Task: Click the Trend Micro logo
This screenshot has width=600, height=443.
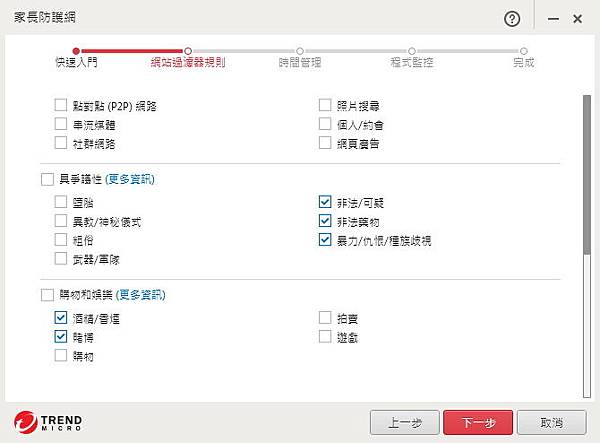Action: point(49,422)
